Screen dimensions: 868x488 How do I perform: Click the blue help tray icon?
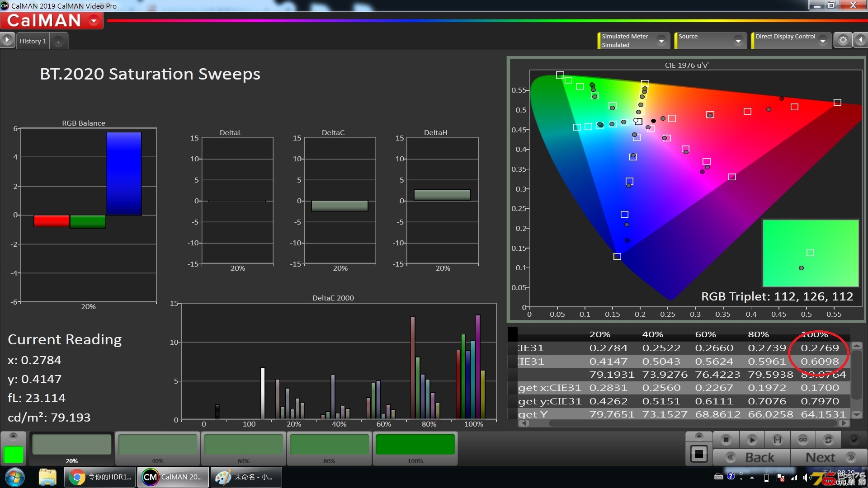pyautogui.click(x=731, y=476)
